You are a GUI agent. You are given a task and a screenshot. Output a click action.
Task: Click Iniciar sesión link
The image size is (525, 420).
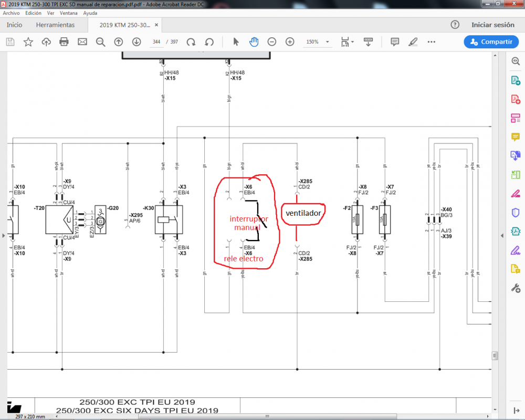pos(493,25)
